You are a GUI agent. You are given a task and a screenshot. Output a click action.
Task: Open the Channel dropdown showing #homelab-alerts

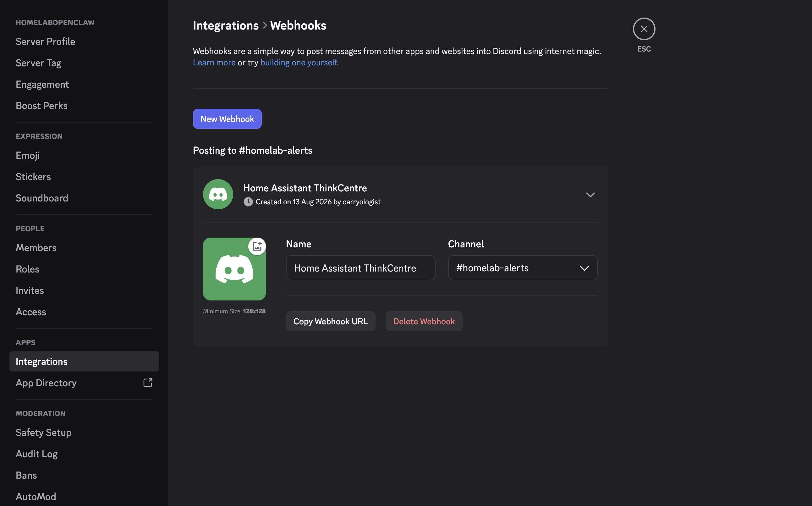(x=523, y=268)
